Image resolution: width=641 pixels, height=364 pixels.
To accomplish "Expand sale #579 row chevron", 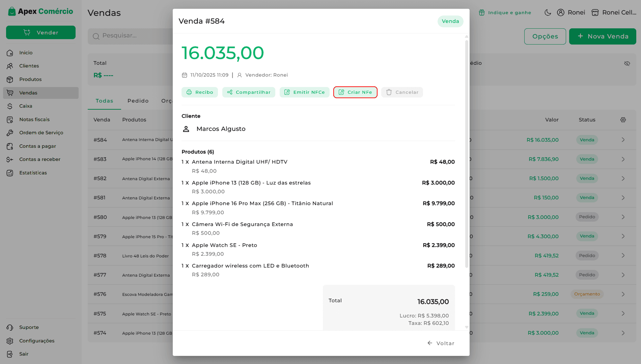I will [623, 236].
